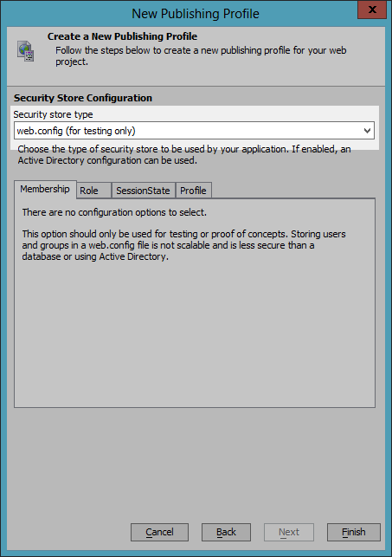Click the web.config scalability warning paragraph
392x557 pixels.
click(x=183, y=245)
